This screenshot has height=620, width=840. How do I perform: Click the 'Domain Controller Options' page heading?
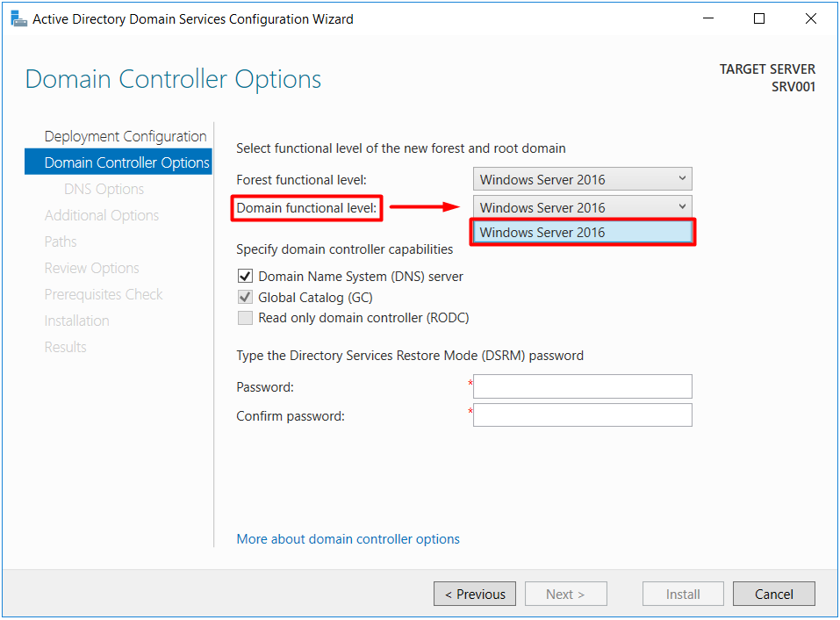click(x=173, y=79)
